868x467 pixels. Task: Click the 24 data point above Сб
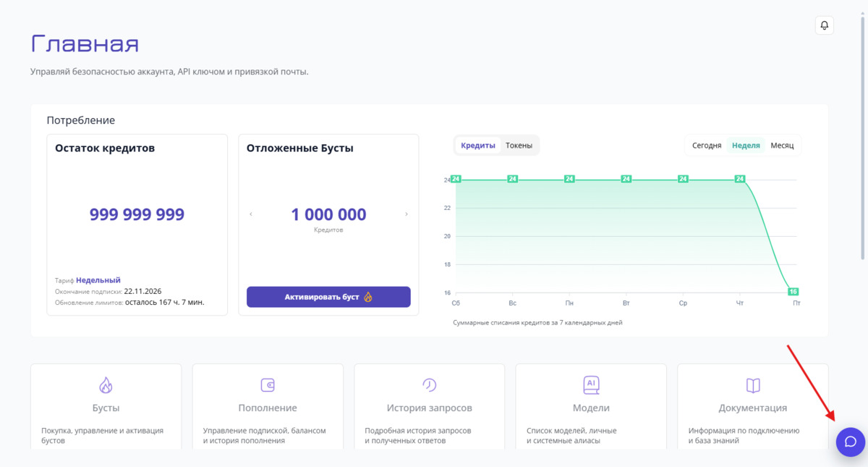point(456,179)
